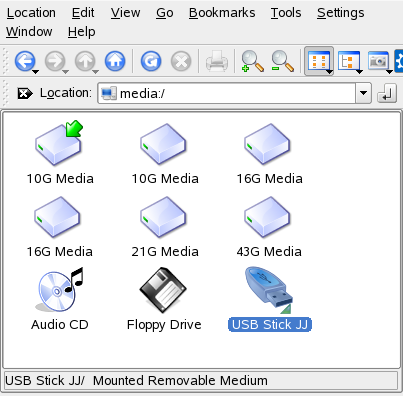Click the 21G Media label text
This screenshot has width=403, height=396.
pos(165,251)
